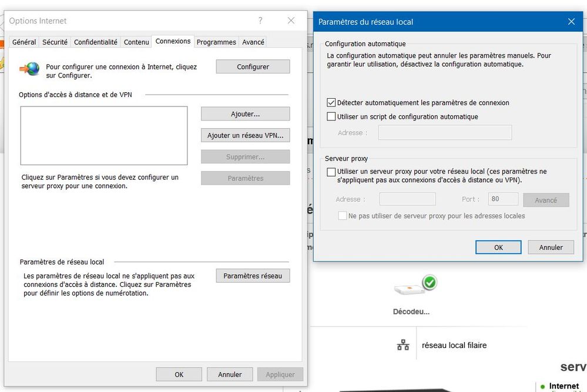Click the help question mark in Options Internet
587x392 pixels.
(x=260, y=21)
